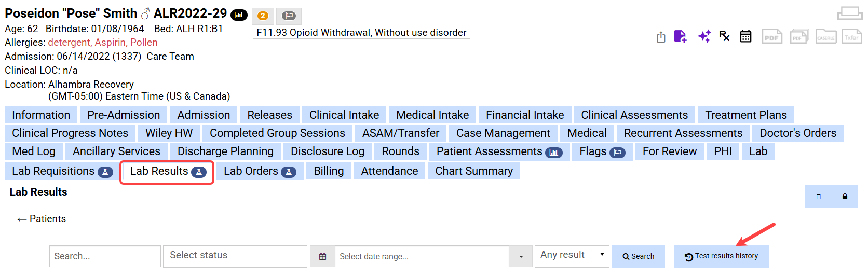Open the Rx prescription icon

click(725, 36)
